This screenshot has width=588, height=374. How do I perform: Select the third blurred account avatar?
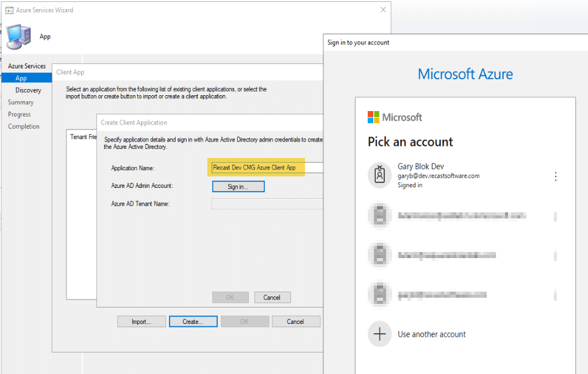379,255
